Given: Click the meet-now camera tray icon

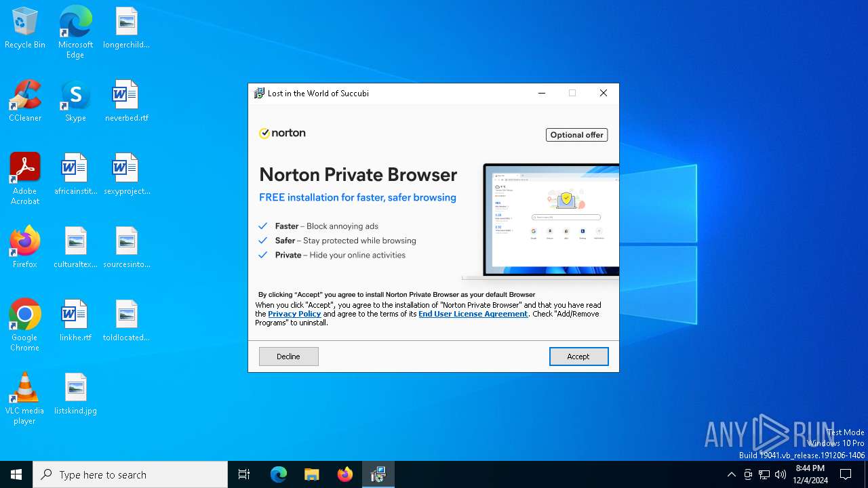Looking at the screenshot, I should tap(748, 474).
